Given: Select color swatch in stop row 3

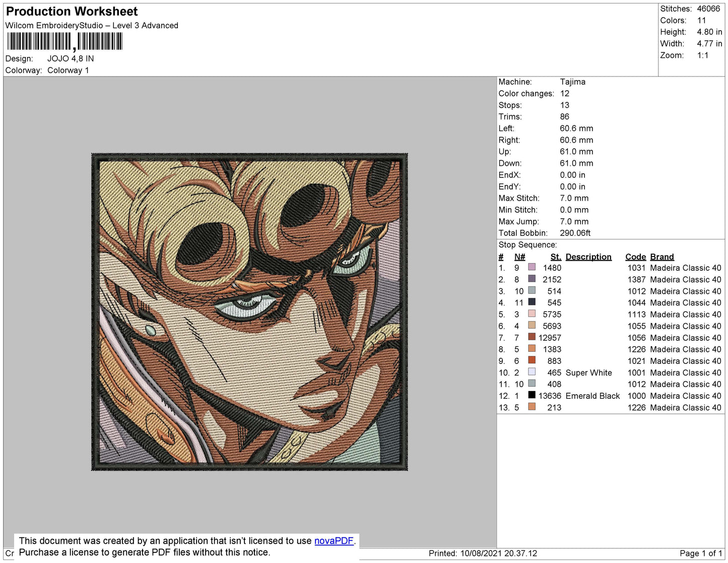Looking at the screenshot, I should tap(532, 290).
